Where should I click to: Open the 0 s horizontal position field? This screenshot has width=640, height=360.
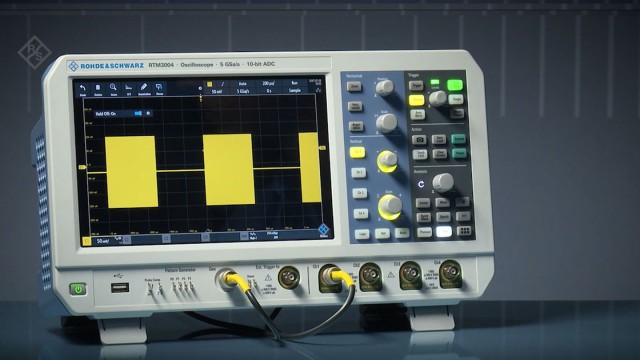tap(269, 91)
